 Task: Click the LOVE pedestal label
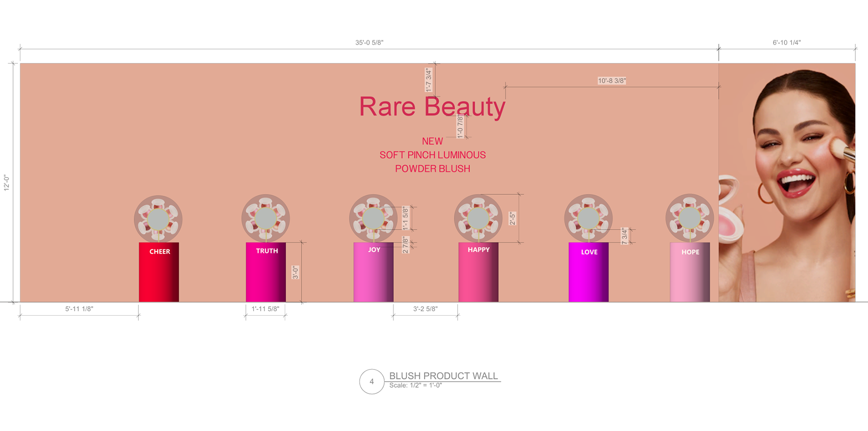589,252
